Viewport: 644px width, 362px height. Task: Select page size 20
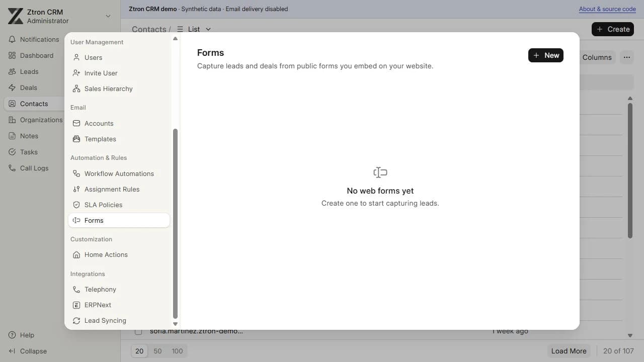pos(139,351)
